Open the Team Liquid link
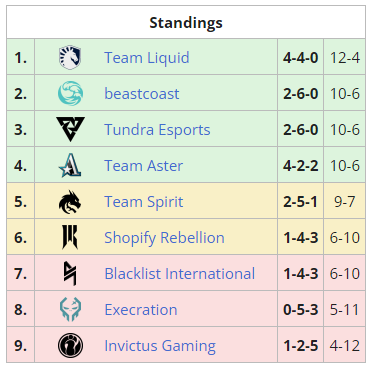376x369 pixels. coord(147,58)
